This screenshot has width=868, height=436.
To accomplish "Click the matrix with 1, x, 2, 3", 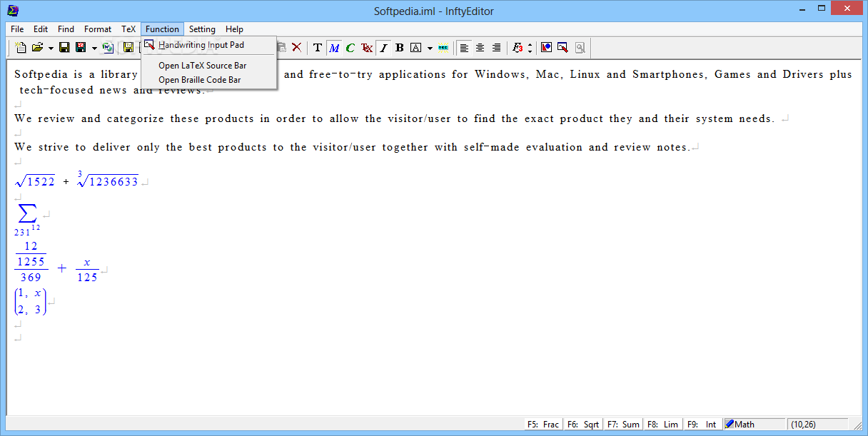I will (x=31, y=302).
